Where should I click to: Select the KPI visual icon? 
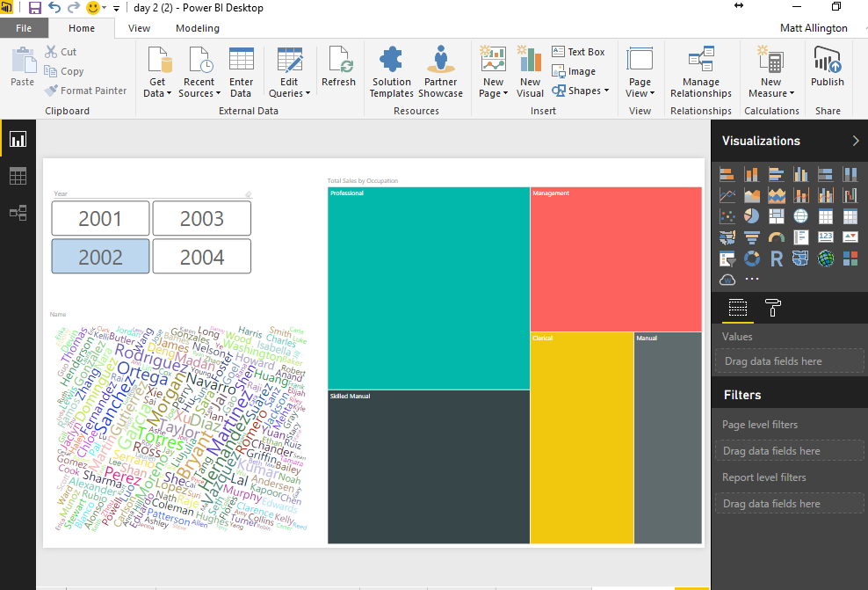point(850,237)
